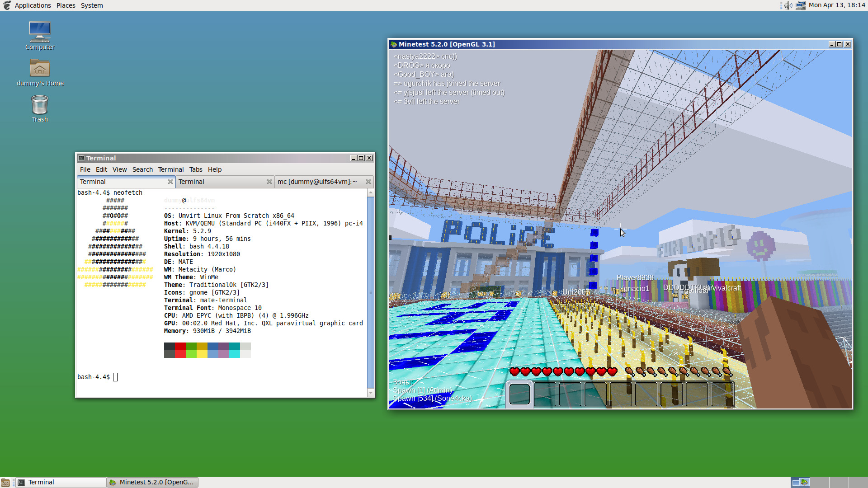Close the first Terminal tab
Viewport: 868px width, 488px height.
pos(170,182)
